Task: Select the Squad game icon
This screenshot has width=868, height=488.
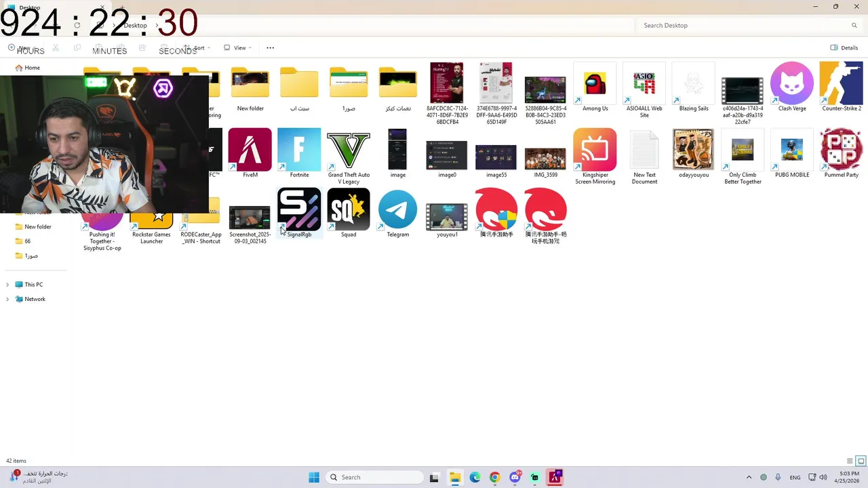Action: (349, 209)
